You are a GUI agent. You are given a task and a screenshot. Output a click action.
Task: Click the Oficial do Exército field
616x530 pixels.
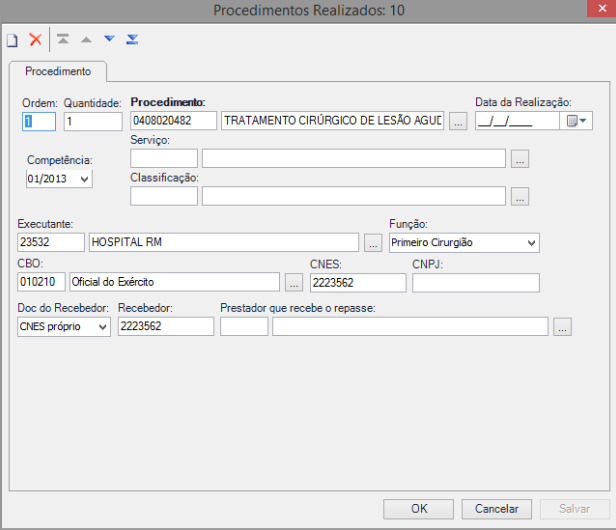[174, 282]
